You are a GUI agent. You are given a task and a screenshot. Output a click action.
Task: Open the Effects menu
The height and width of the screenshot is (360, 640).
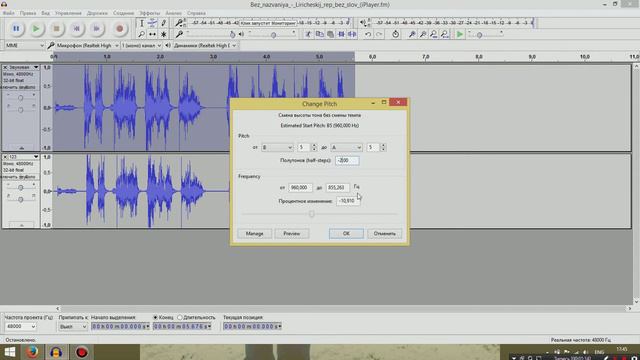point(149,13)
